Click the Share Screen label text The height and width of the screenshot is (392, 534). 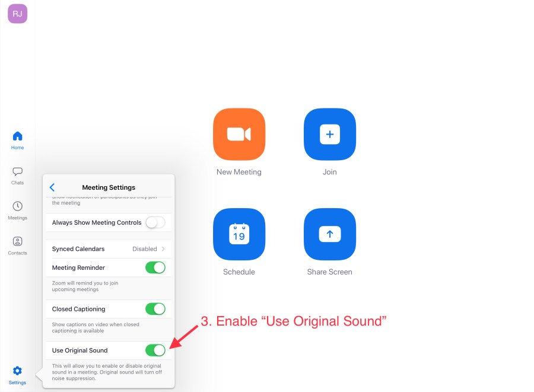click(x=330, y=272)
